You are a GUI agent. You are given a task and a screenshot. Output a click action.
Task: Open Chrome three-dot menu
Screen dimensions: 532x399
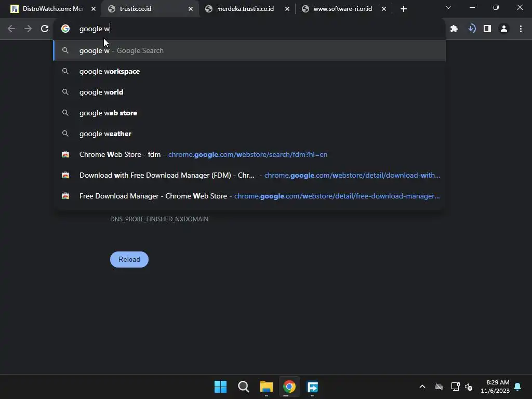(521, 29)
